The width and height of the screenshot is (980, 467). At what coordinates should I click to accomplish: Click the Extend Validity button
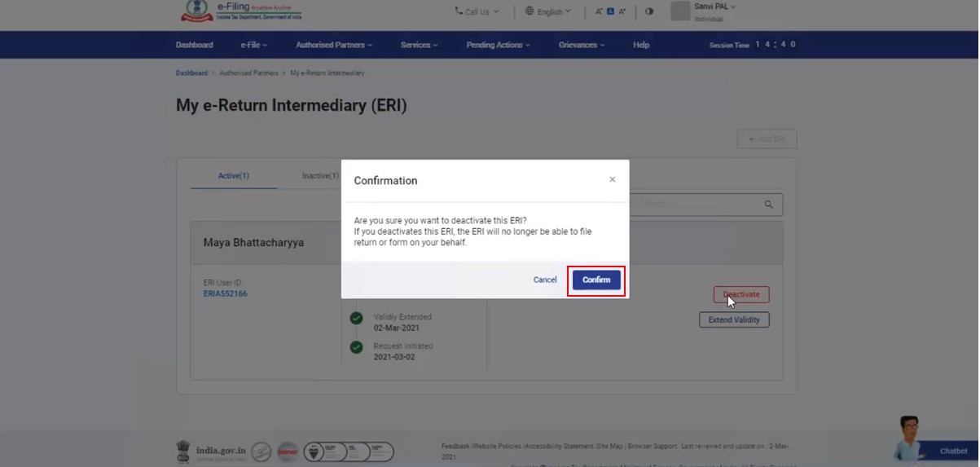pos(733,319)
